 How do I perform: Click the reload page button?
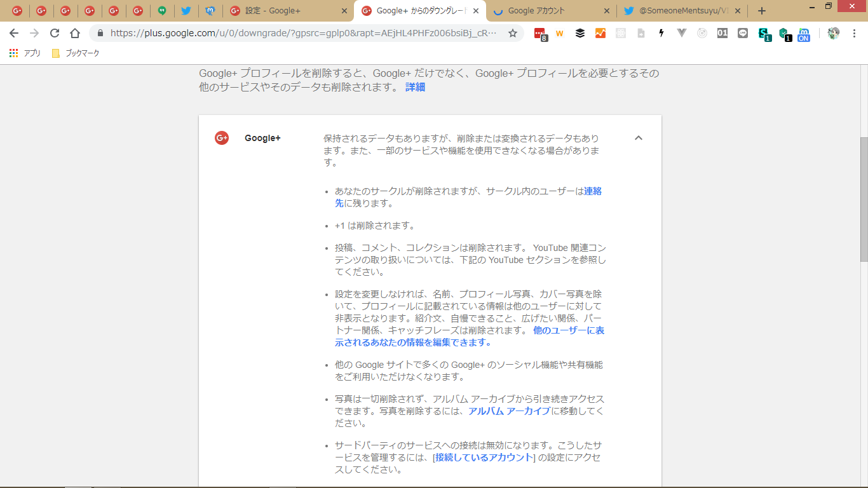click(x=55, y=33)
